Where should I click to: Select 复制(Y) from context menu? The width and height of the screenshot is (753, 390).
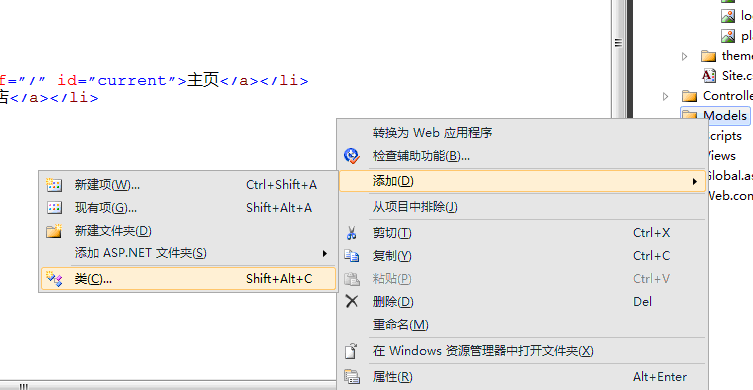click(522, 256)
